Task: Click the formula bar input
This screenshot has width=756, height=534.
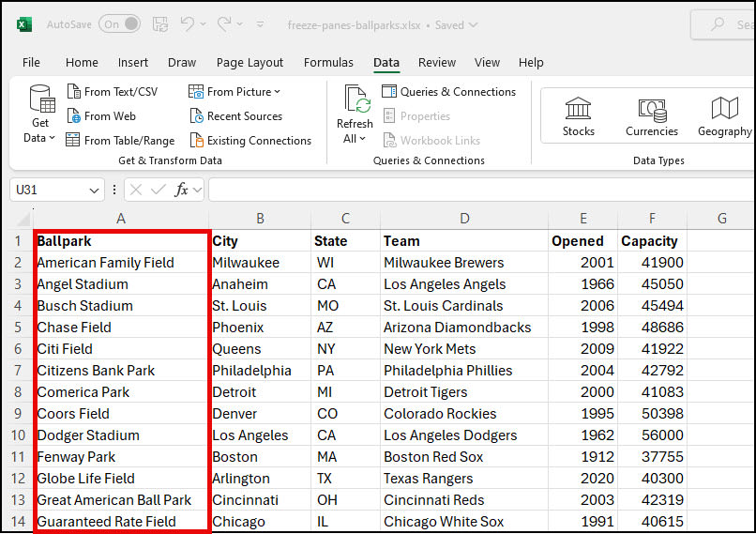Action: point(482,191)
